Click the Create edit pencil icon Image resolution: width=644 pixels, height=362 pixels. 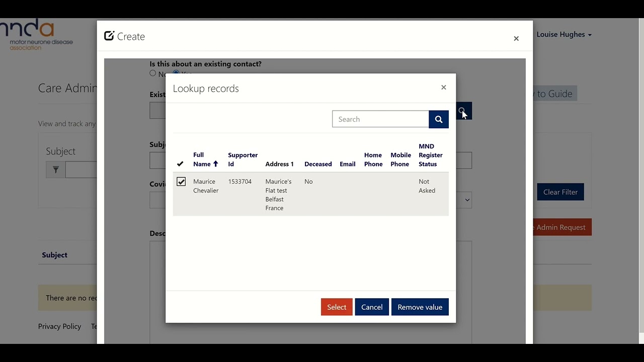(109, 36)
